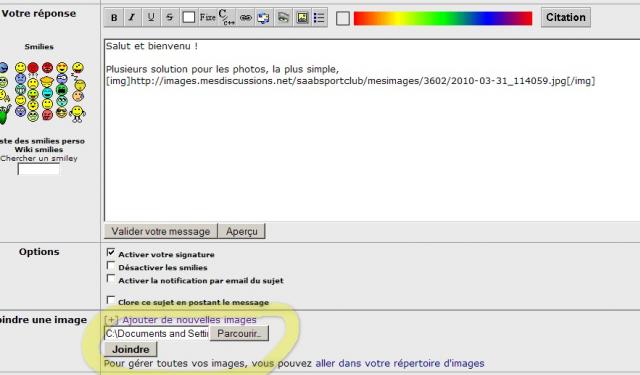Apply strikethrough formatting

(169, 18)
